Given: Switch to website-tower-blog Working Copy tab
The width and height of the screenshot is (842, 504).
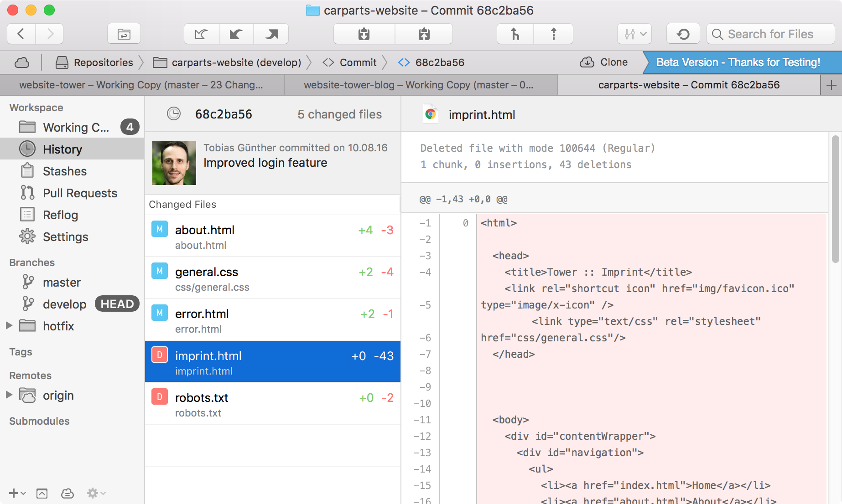Looking at the screenshot, I should 418,85.
